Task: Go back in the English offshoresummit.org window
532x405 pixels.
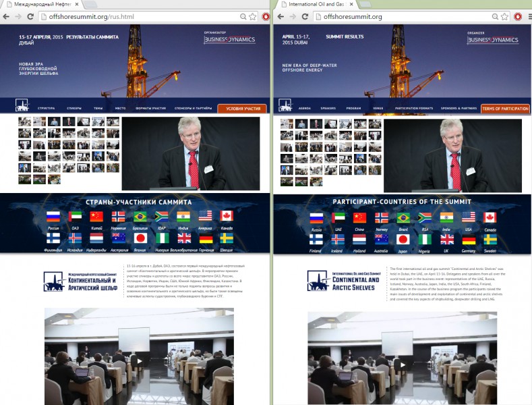Action: click(280, 17)
